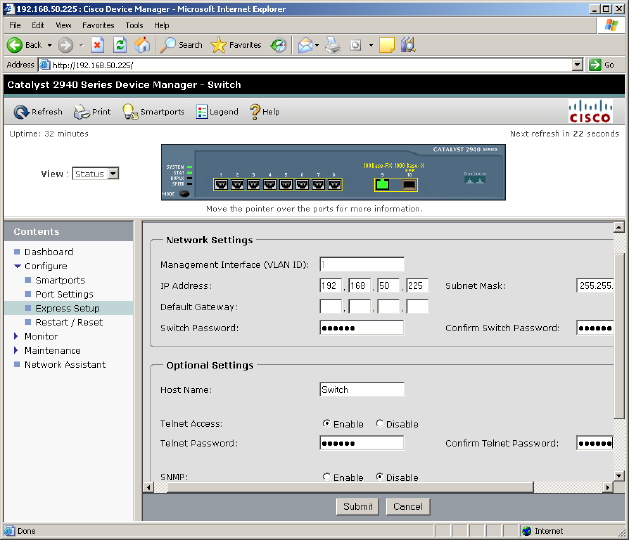
Task: Open the address bar dropdown arrow
Action: click(577, 65)
